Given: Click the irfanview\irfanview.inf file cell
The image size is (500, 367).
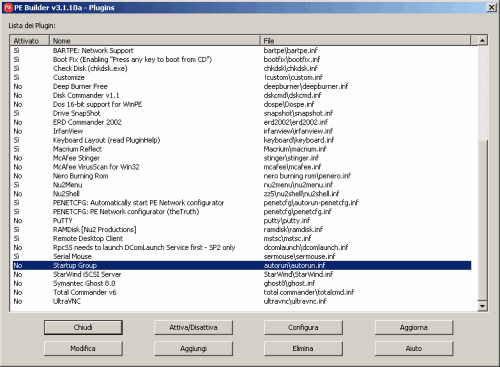Looking at the screenshot, I should (298, 131).
